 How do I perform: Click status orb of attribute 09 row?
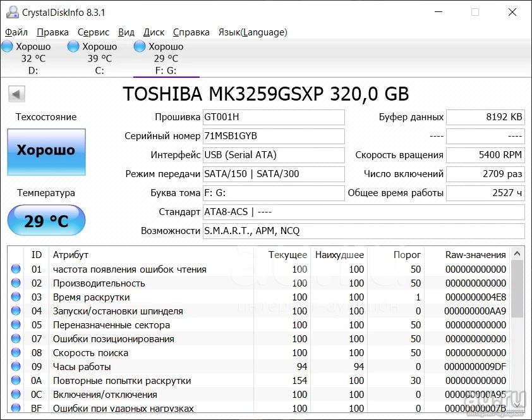click(x=16, y=366)
